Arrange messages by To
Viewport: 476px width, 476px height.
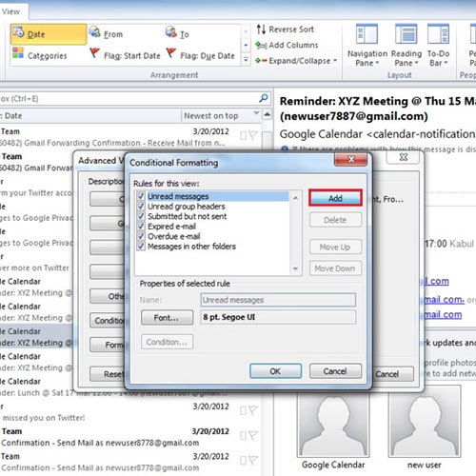click(x=177, y=33)
